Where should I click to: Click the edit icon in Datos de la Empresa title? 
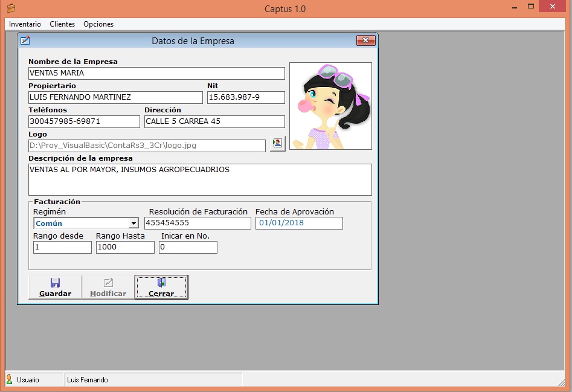(25, 41)
